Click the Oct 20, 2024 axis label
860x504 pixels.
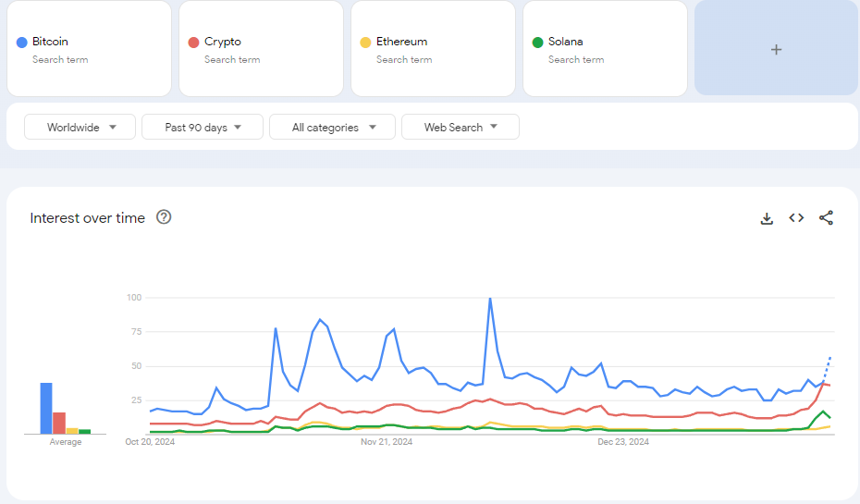point(150,441)
